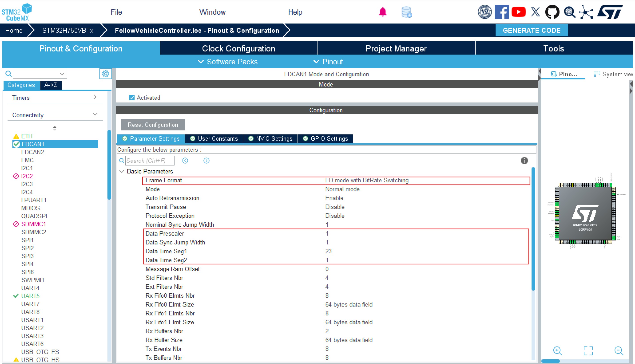
Task: Go to Home breadcrumb
Action: 14,30
